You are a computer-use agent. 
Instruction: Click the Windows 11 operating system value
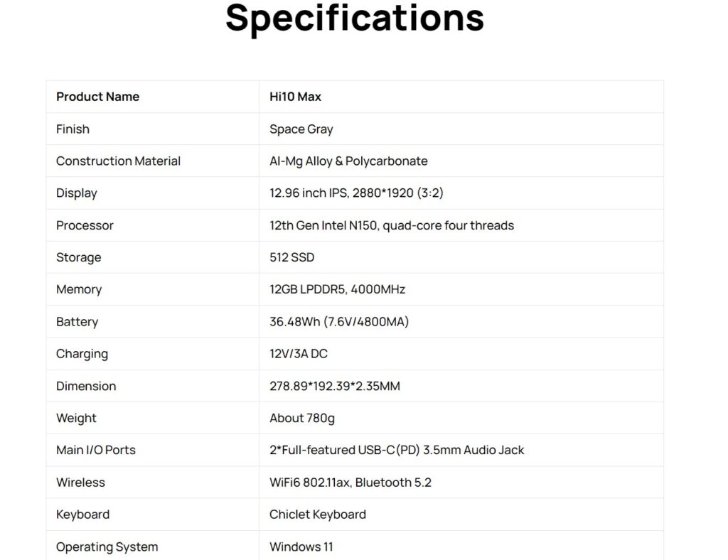(x=301, y=546)
